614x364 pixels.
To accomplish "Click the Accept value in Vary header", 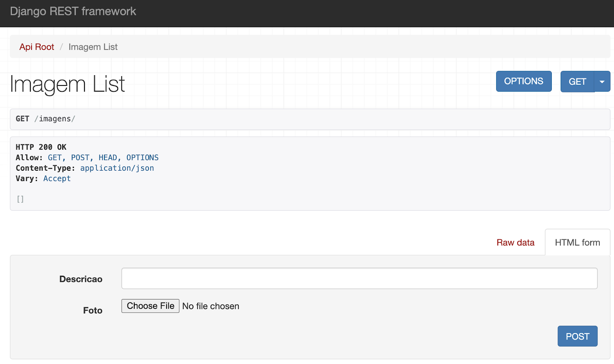I will coord(57,178).
